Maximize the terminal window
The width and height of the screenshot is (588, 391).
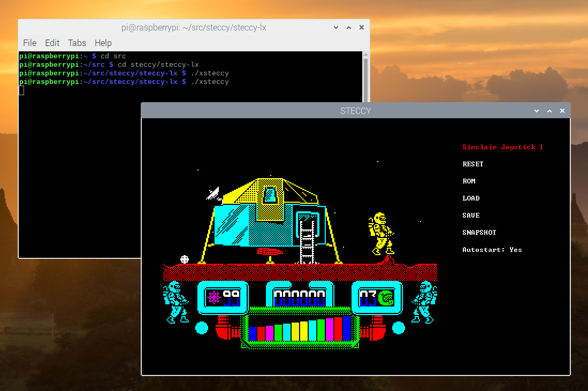point(349,27)
